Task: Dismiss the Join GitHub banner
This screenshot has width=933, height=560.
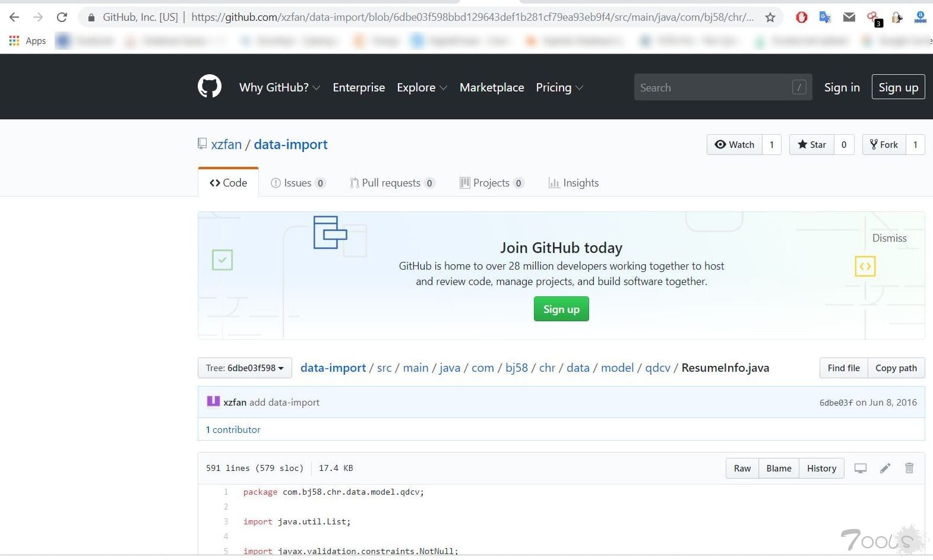Action: click(x=889, y=238)
